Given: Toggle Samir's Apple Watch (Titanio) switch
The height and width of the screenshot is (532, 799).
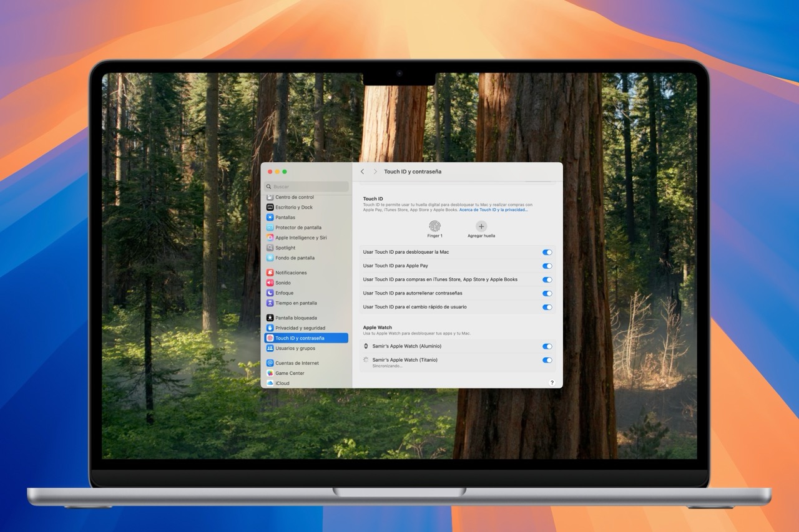Looking at the screenshot, I should [547, 360].
